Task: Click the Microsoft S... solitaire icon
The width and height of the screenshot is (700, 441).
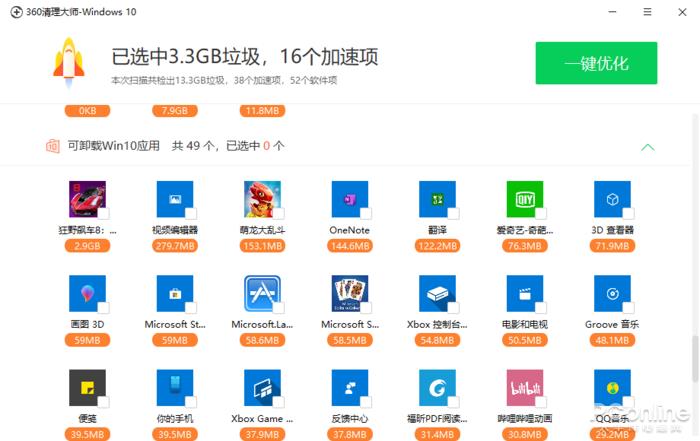Action: click(x=350, y=293)
